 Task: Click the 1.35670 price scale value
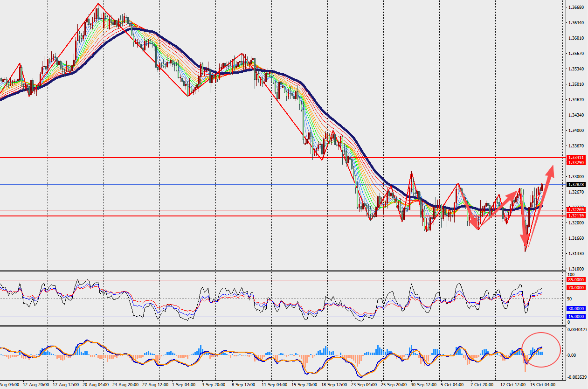tap(576, 54)
